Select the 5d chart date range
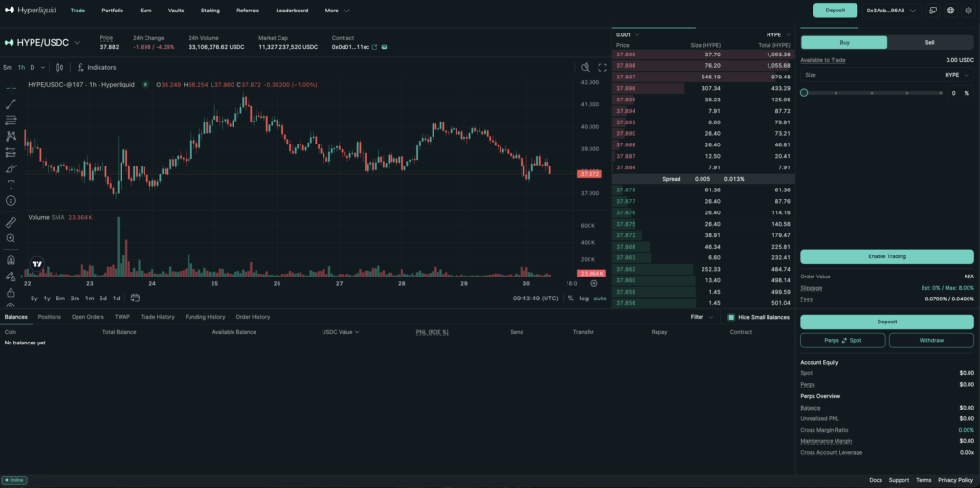 pyautogui.click(x=103, y=299)
